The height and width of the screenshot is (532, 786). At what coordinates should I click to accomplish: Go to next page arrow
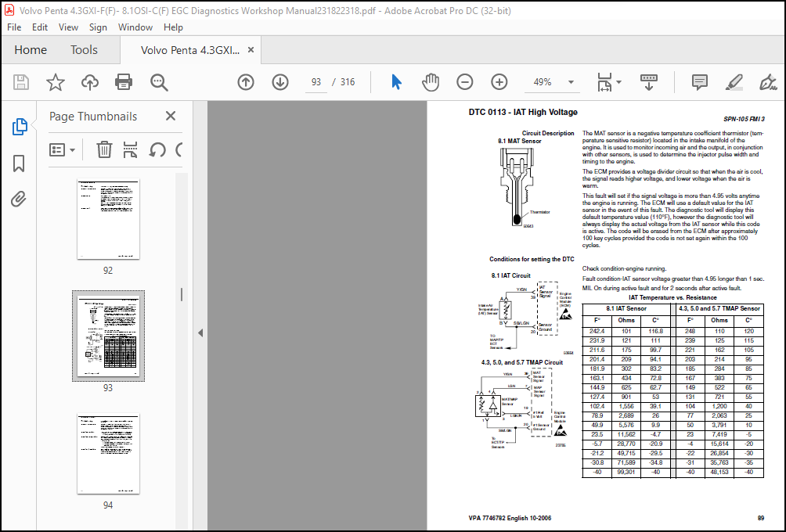[280, 82]
